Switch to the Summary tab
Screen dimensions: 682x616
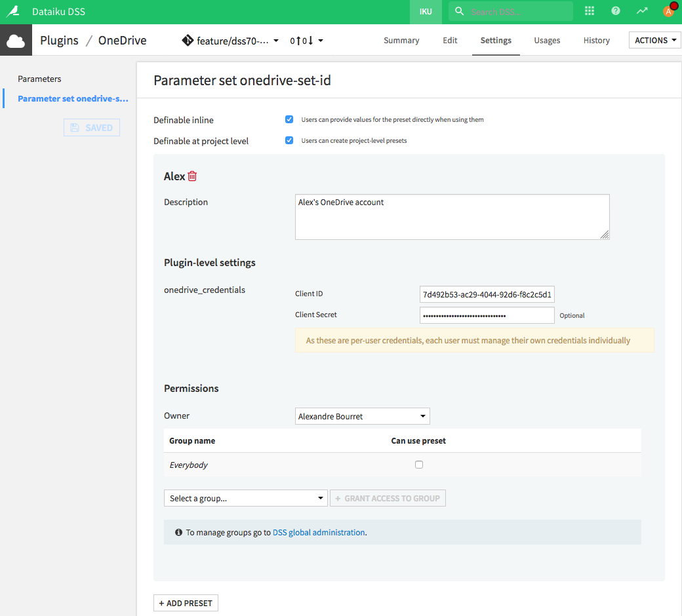pyautogui.click(x=401, y=41)
